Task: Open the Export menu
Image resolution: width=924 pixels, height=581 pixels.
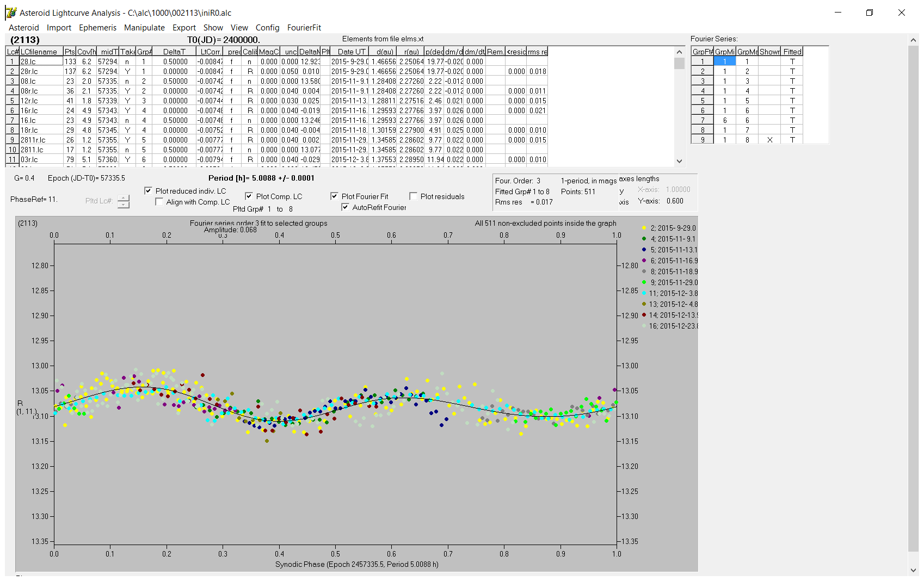Action: pyautogui.click(x=184, y=28)
